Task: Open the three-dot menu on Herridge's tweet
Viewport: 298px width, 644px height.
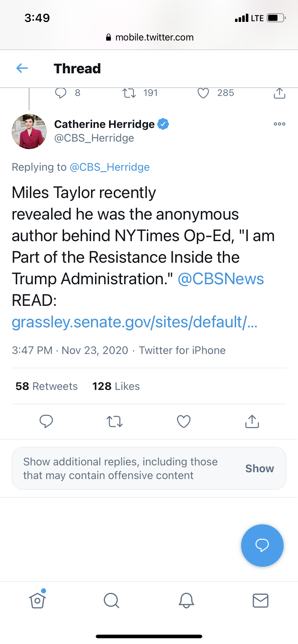Action: pos(279,124)
